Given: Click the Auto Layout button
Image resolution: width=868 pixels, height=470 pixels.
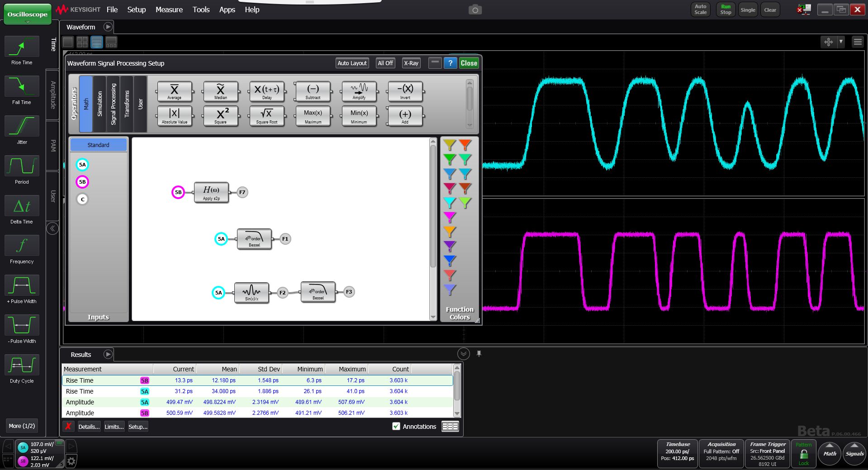Looking at the screenshot, I should [x=352, y=63].
